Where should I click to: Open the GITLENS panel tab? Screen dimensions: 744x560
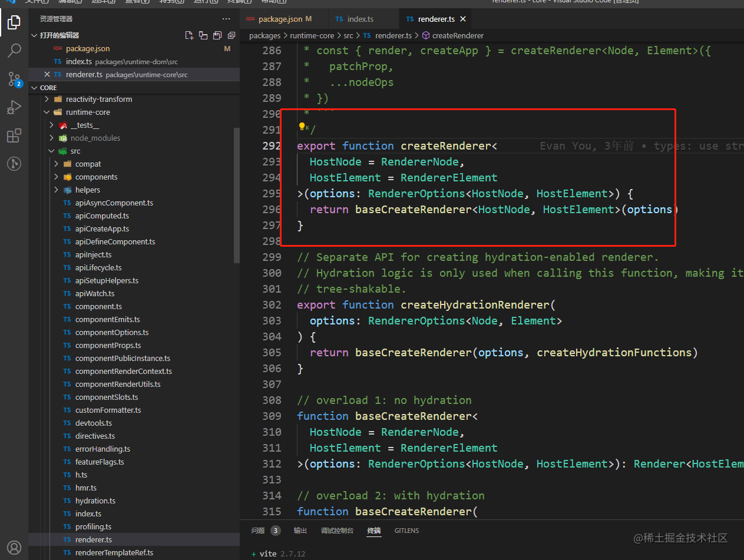[x=406, y=531]
